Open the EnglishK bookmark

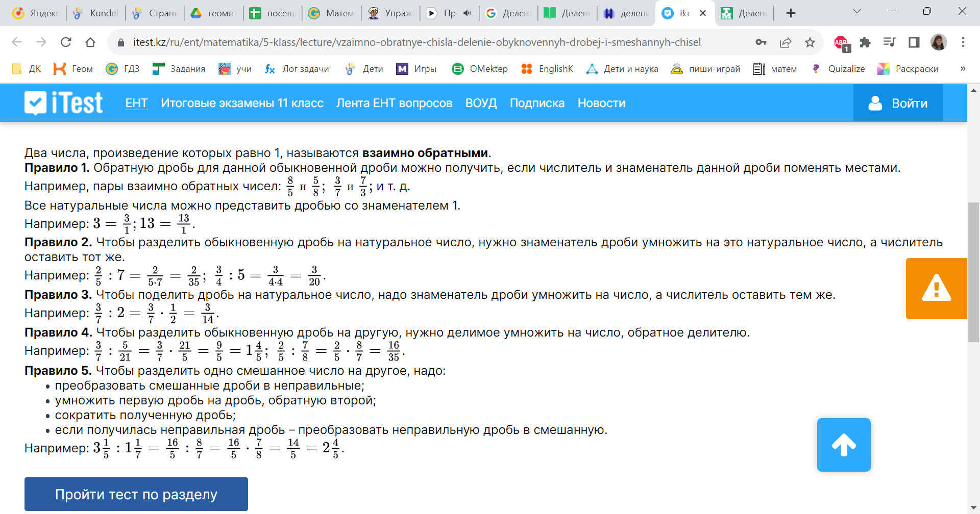coord(547,69)
